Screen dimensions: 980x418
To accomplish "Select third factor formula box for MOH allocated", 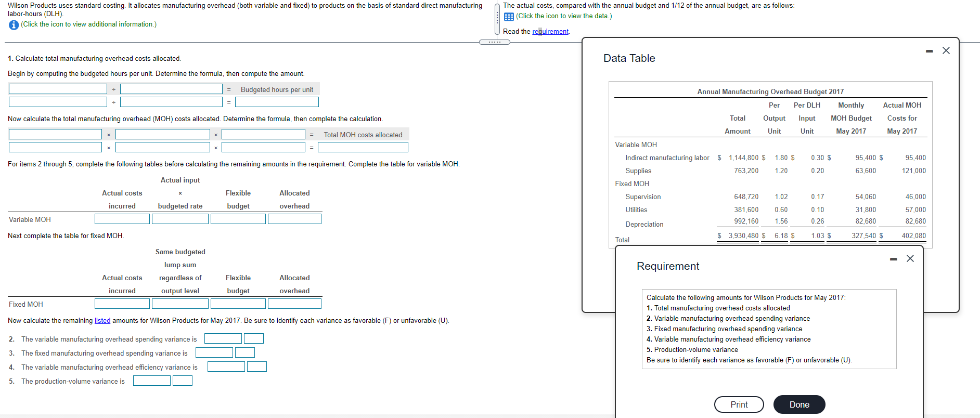I will coord(263,134).
